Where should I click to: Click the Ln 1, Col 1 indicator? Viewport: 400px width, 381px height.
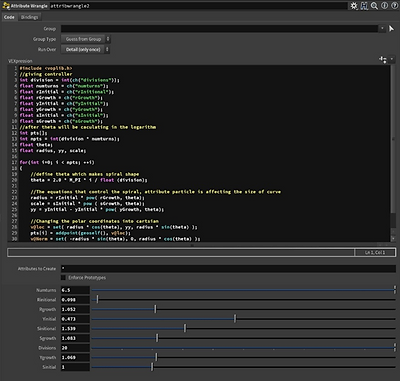[x=375, y=252]
